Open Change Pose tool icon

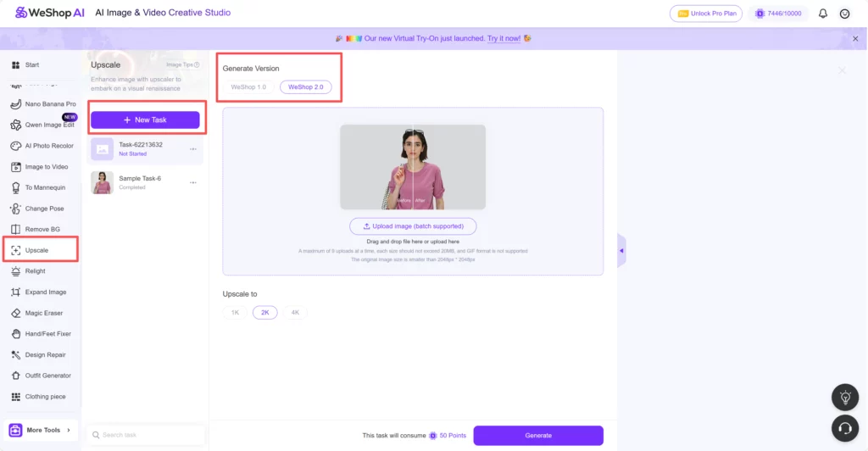click(x=15, y=209)
